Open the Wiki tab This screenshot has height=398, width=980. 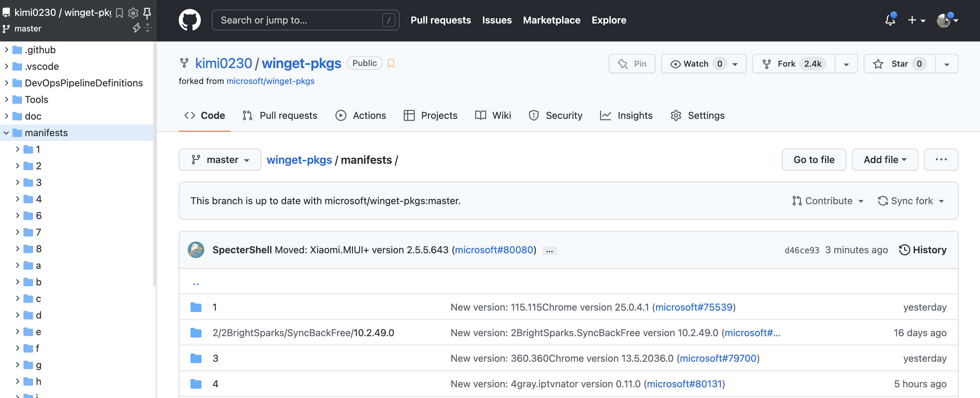point(493,115)
